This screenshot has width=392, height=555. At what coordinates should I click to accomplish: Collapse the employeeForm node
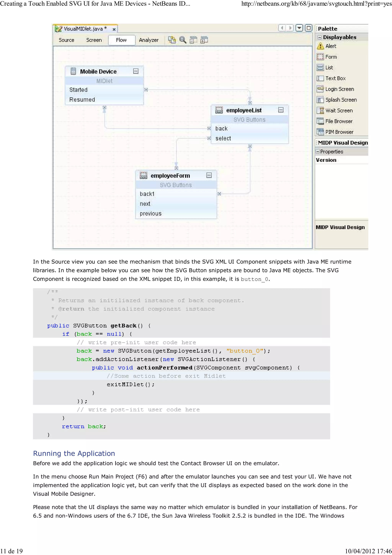click(x=209, y=175)
